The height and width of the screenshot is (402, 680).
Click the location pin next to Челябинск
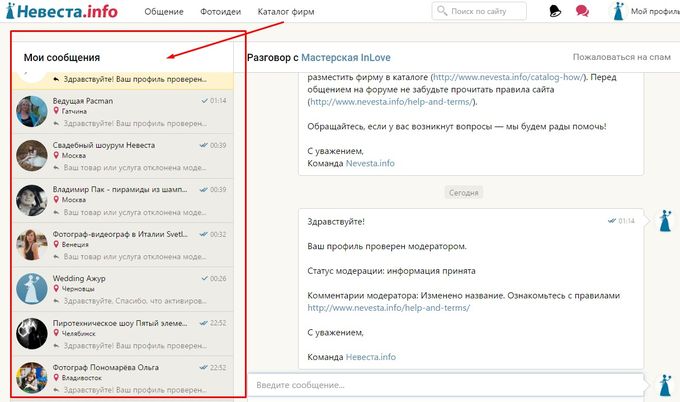pos(56,333)
